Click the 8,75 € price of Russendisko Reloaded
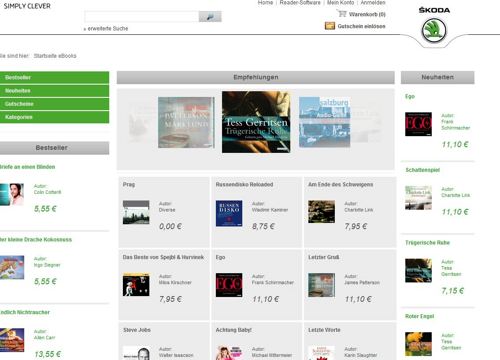 (263, 227)
